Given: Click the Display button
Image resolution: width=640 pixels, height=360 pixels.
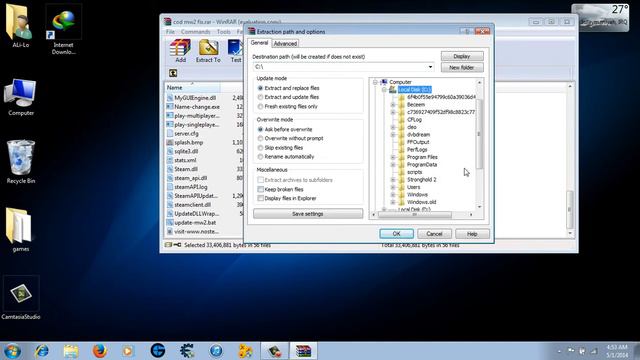Looking at the screenshot, I should tap(462, 56).
